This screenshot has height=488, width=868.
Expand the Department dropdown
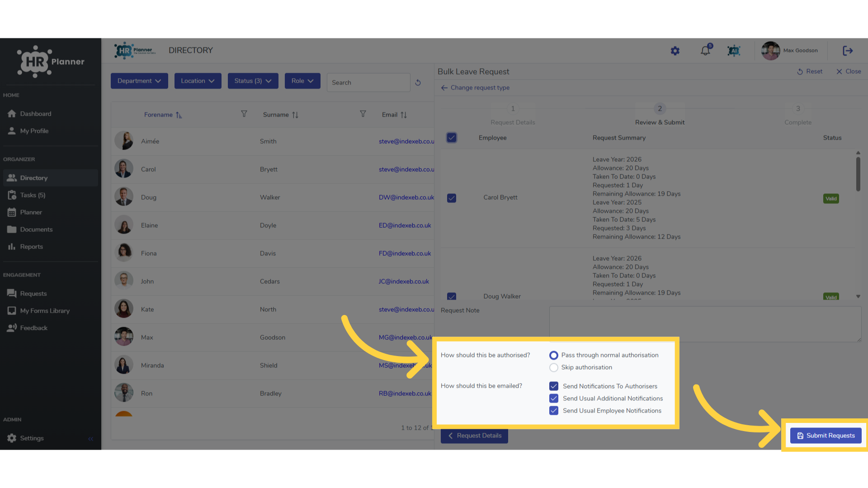[139, 81]
